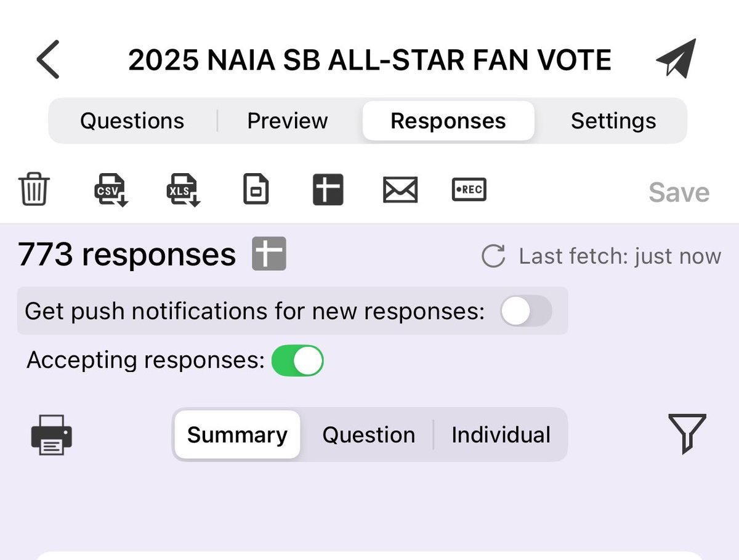Open the Preview tab
The image size is (739, 560).
click(x=288, y=121)
